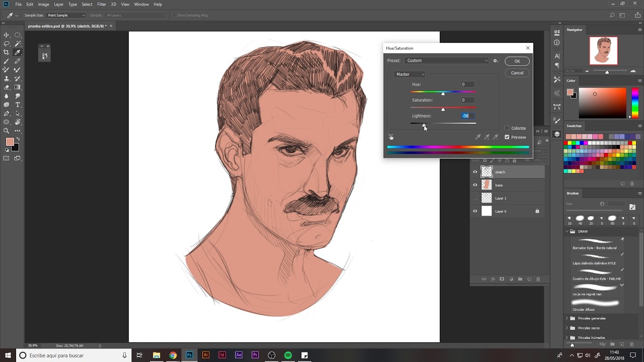This screenshot has width=644, height=362.
Task: Open the Layer menu
Action: coord(59,5)
